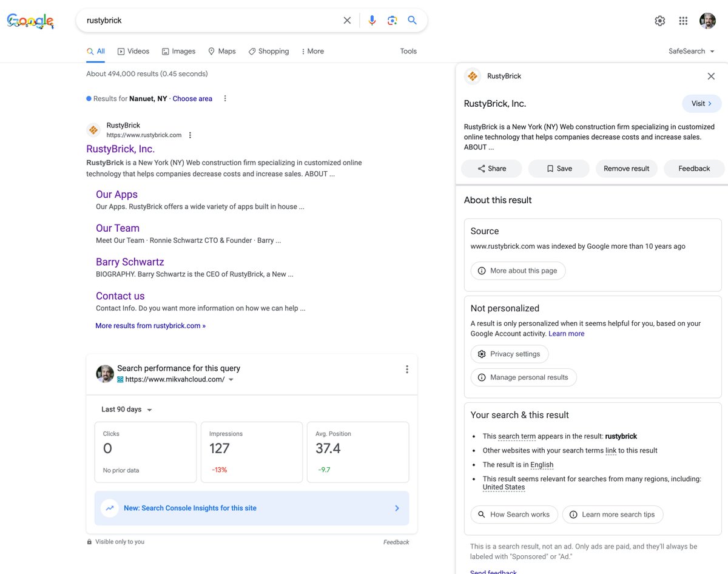
Task: Click More results from rustybrick.com link
Action: pos(150,326)
